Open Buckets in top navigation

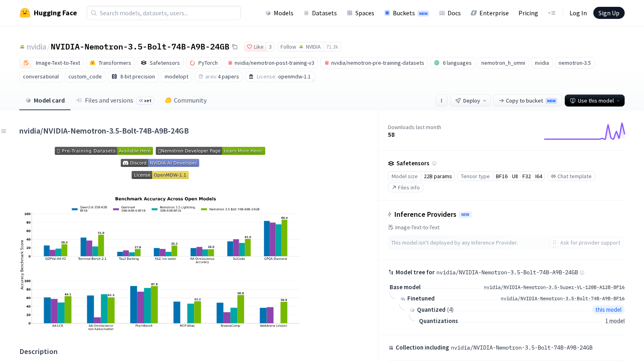click(x=407, y=13)
